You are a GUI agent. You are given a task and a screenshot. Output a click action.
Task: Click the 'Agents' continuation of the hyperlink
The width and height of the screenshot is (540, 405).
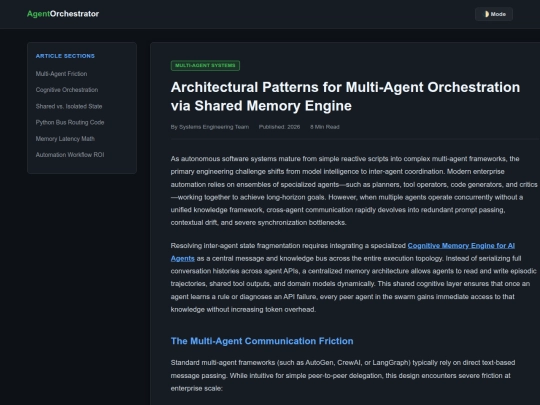[183, 258]
